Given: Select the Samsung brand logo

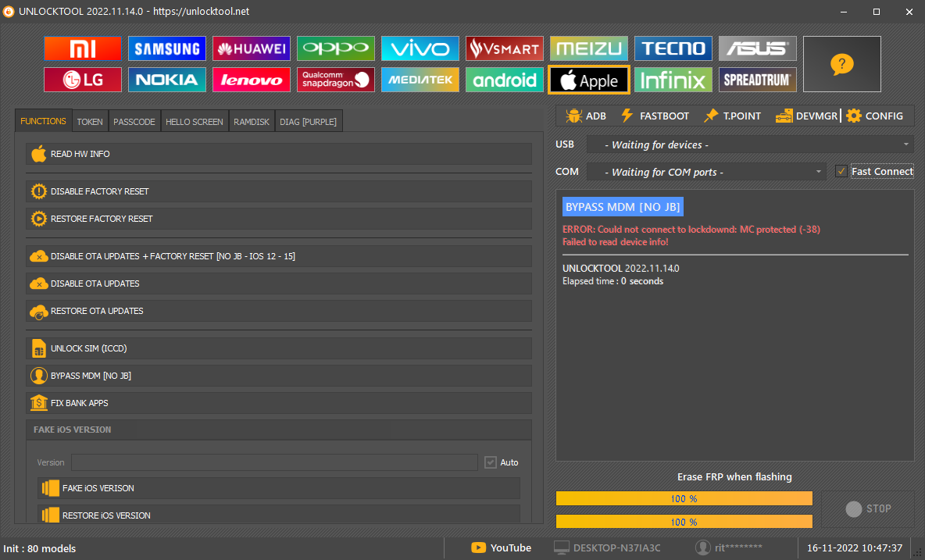Looking at the screenshot, I should [167, 48].
